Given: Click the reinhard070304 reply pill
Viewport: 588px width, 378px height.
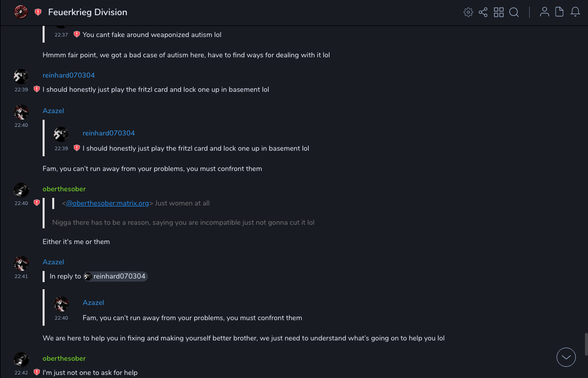Looking at the screenshot, I should click(116, 277).
